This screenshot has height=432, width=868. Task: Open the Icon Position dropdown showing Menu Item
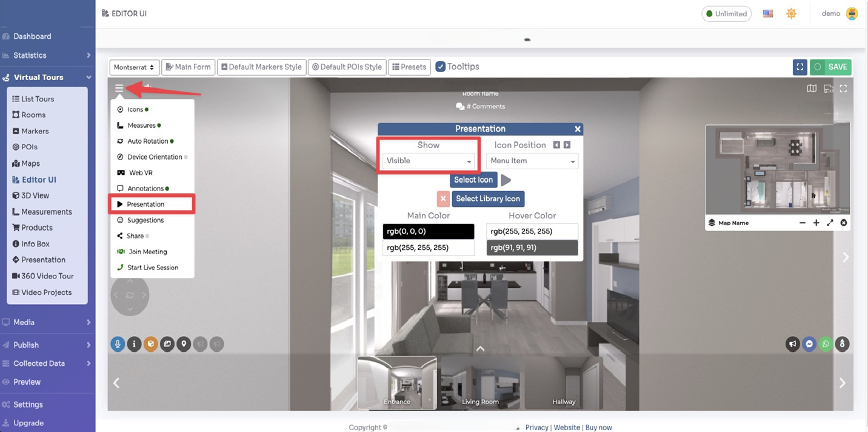coord(532,161)
